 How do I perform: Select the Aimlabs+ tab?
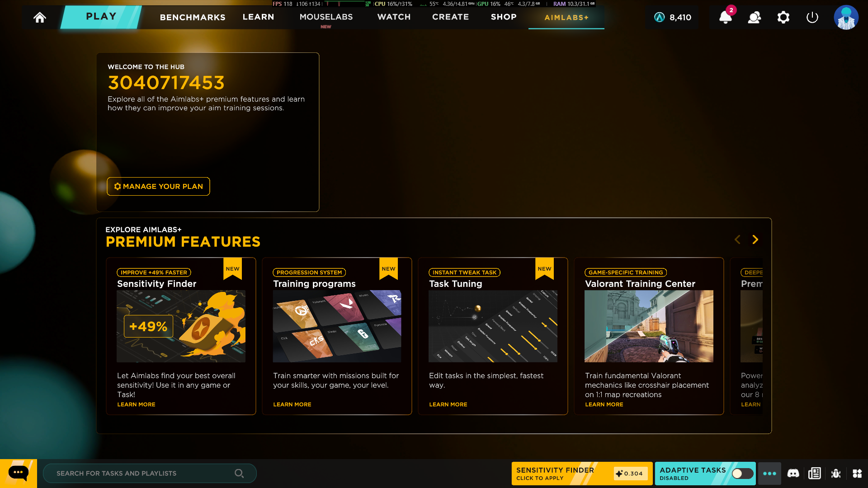[x=566, y=18]
